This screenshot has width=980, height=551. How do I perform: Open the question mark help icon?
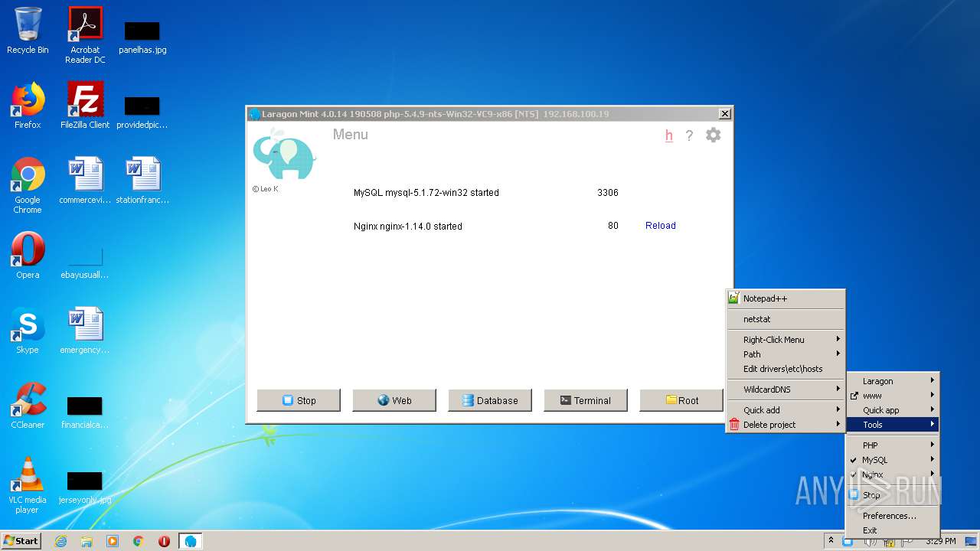tap(689, 135)
